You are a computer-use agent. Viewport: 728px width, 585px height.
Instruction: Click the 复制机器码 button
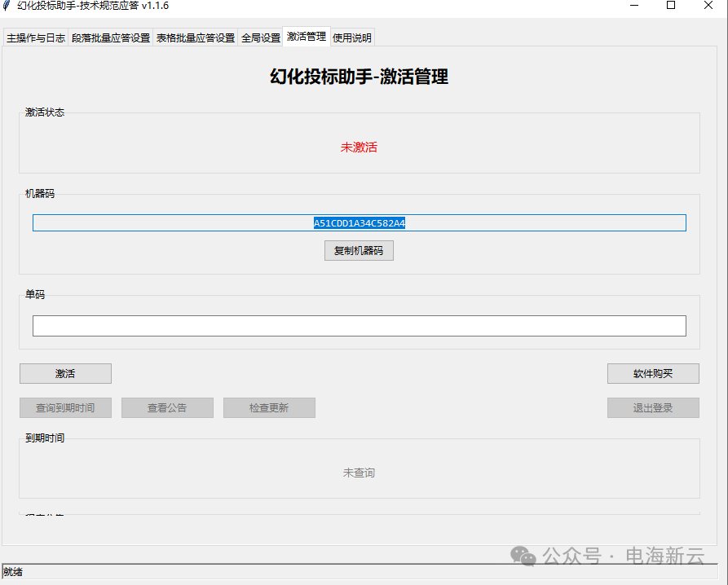(x=359, y=250)
